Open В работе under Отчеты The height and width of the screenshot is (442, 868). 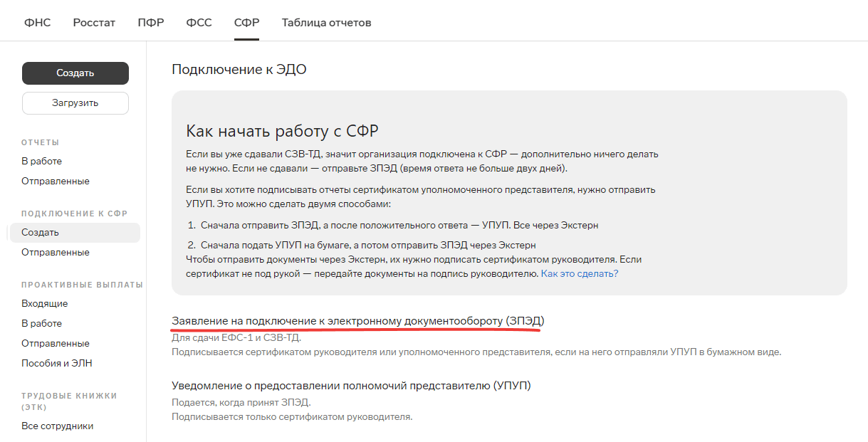41,162
